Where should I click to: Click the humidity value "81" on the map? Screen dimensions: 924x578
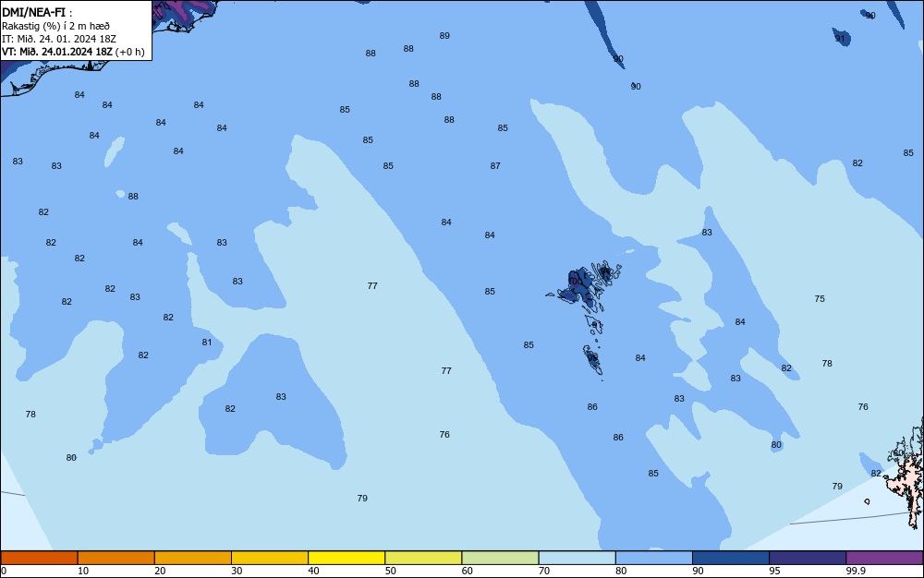click(x=207, y=343)
